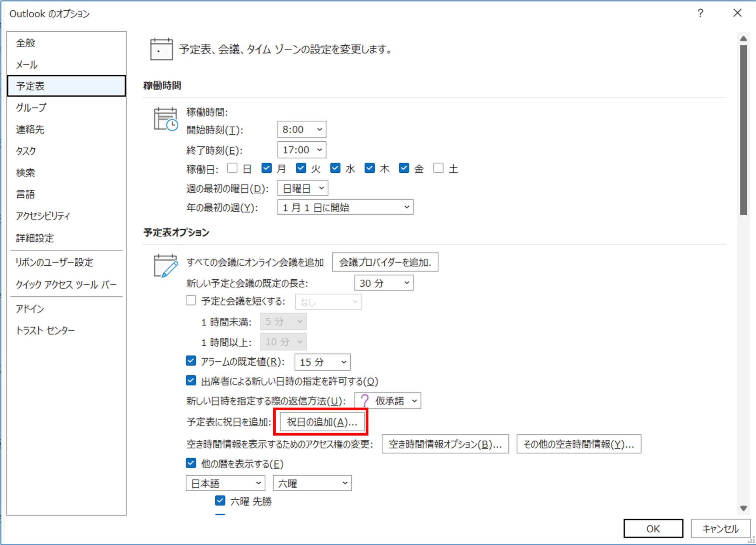This screenshot has height=545, width=756.
Task: Disable the アラームの既定値 checkbox
Action: click(191, 361)
